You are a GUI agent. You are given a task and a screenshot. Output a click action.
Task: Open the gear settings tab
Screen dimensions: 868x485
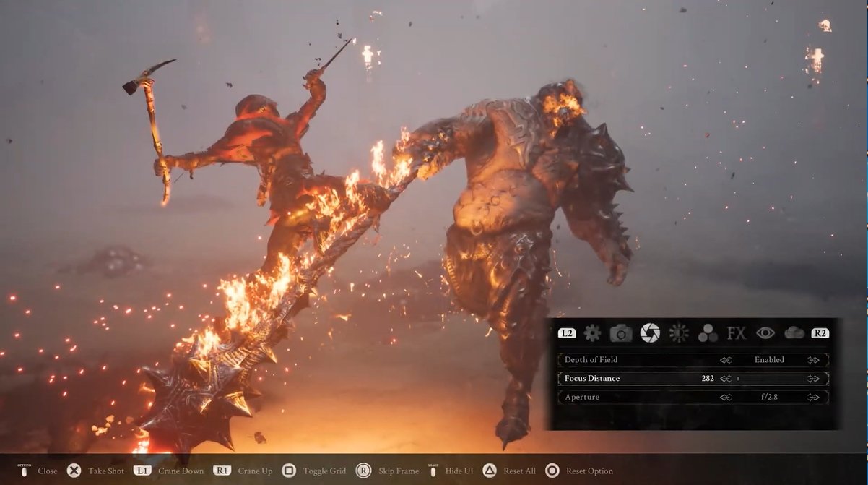click(x=592, y=333)
